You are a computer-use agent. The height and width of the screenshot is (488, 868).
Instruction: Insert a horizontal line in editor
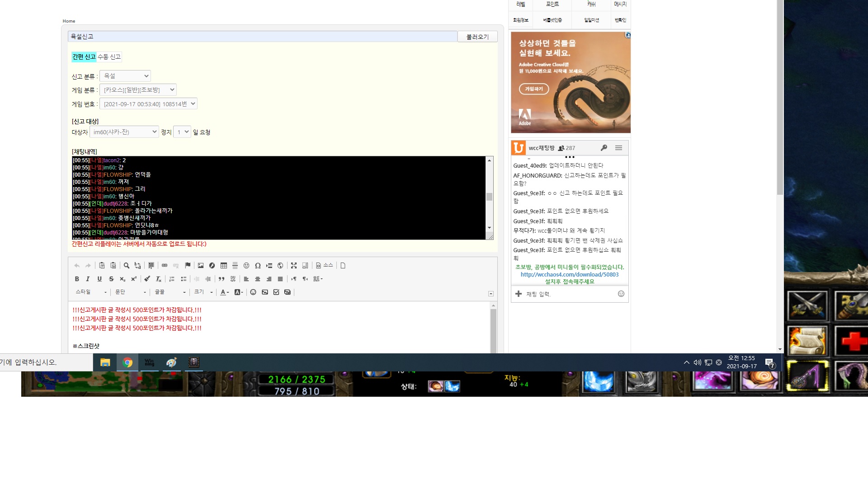tap(235, 266)
